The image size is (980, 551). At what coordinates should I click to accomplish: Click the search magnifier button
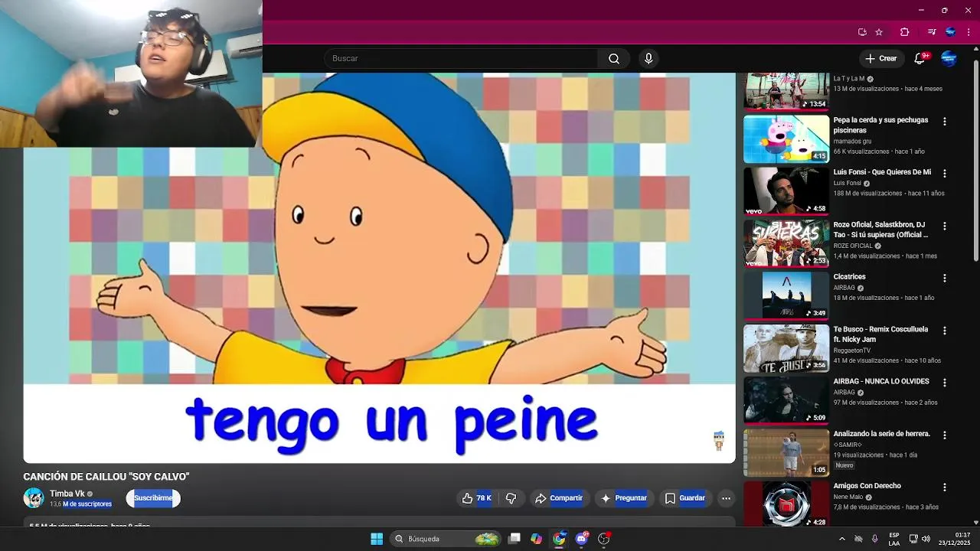614,58
